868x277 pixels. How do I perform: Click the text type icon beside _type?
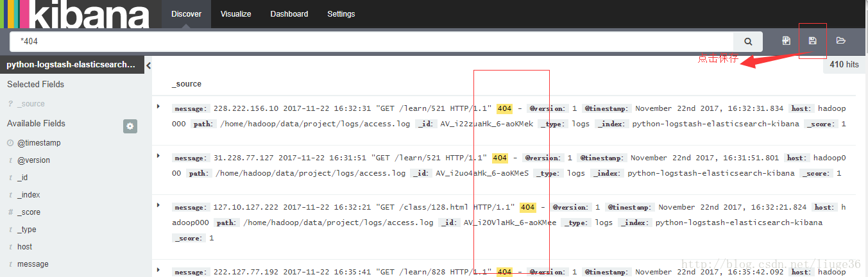click(10, 230)
